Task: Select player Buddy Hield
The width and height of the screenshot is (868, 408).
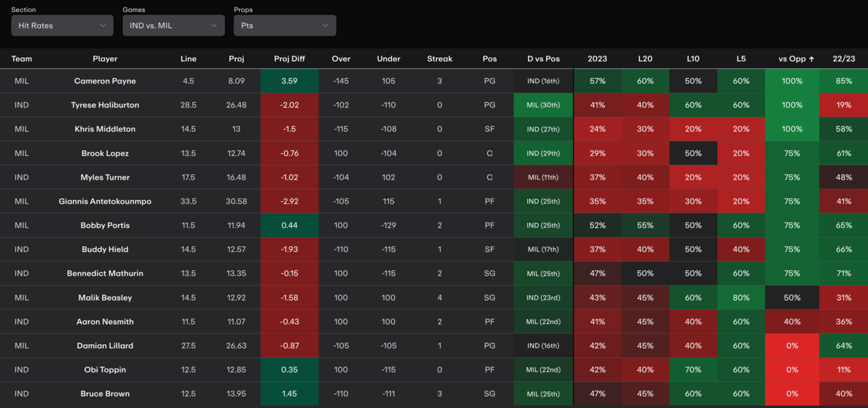Action: click(x=105, y=249)
